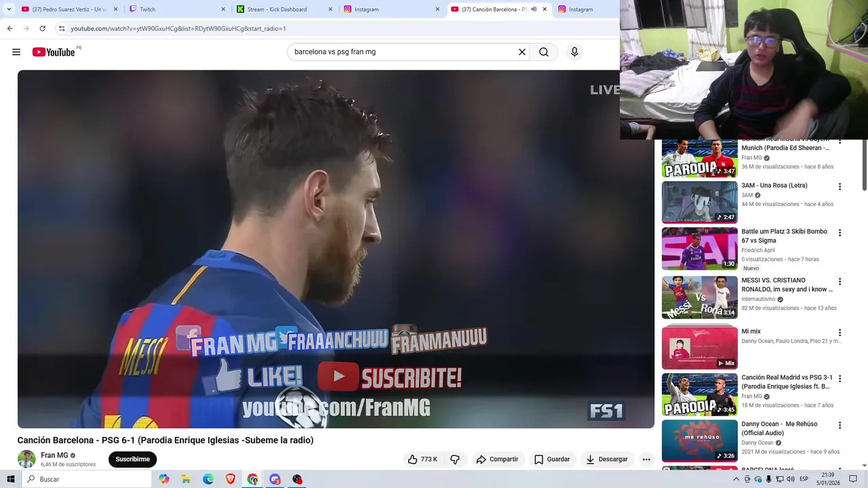Show hidden system tray icons
This screenshot has height=488, width=868.
point(736,479)
